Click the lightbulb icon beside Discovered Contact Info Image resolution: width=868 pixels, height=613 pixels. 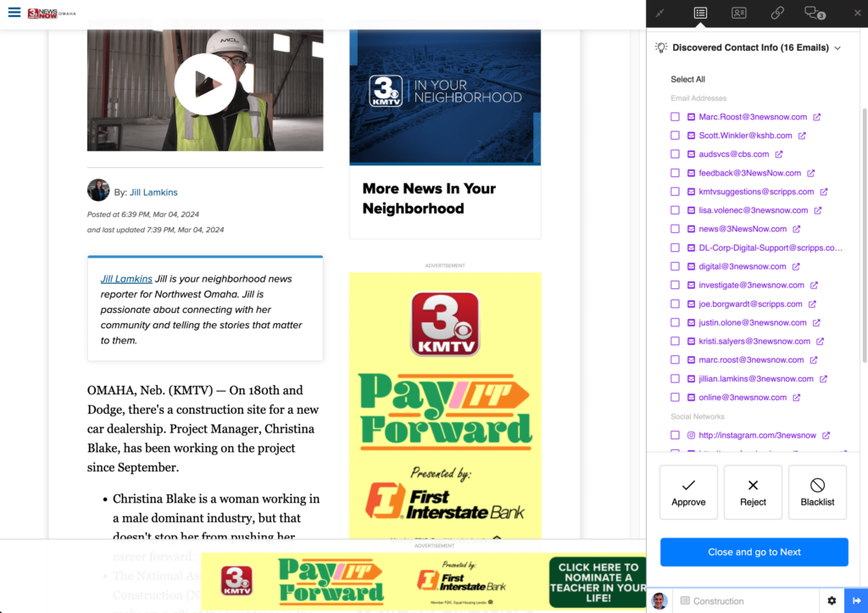tap(661, 47)
